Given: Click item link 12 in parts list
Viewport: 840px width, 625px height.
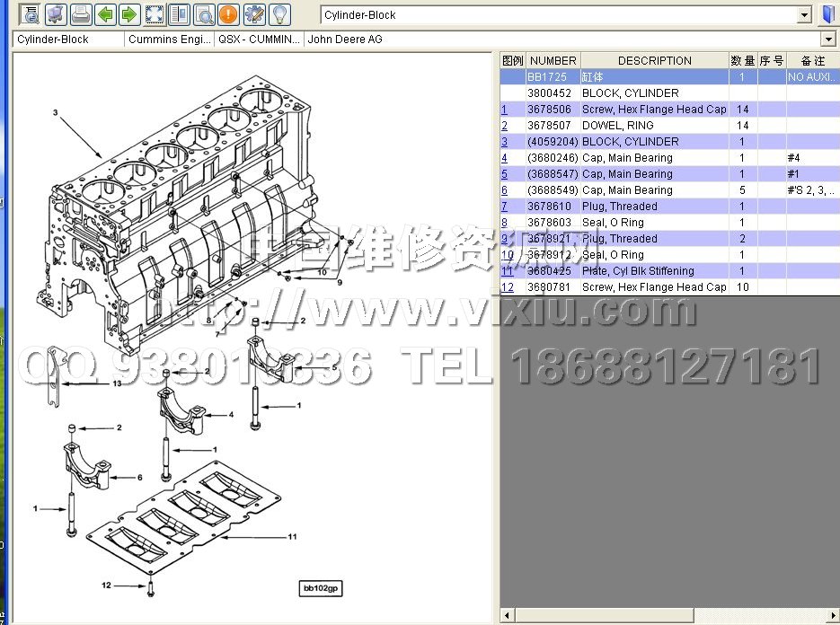Looking at the screenshot, I should pyautogui.click(x=508, y=287).
